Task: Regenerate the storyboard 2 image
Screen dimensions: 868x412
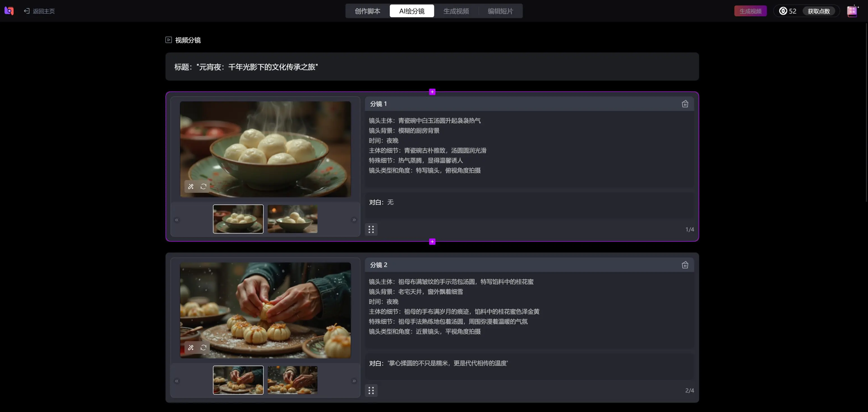Action: click(204, 347)
